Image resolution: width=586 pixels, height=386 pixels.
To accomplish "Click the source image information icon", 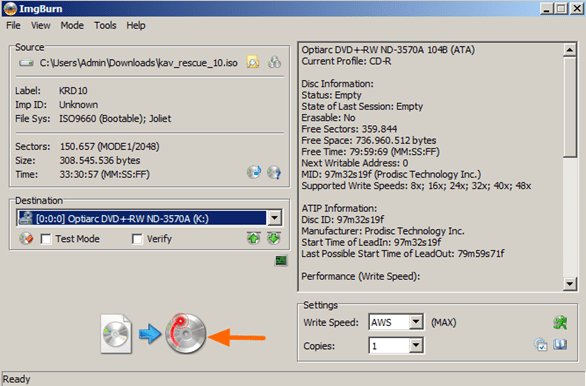I will (x=254, y=172).
